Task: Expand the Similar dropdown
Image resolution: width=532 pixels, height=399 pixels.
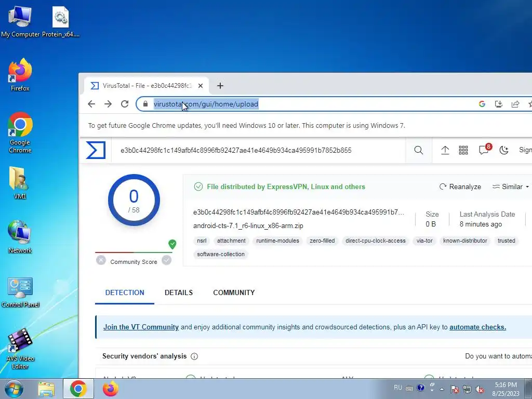Action: [511, 187]
